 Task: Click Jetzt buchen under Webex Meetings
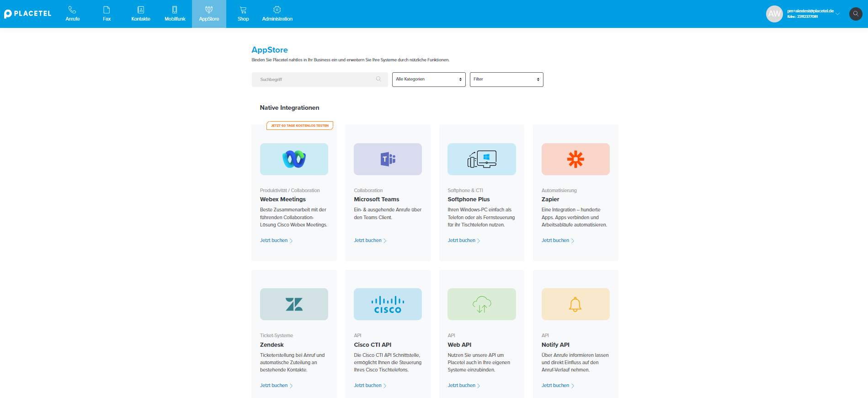click(276, 241)
